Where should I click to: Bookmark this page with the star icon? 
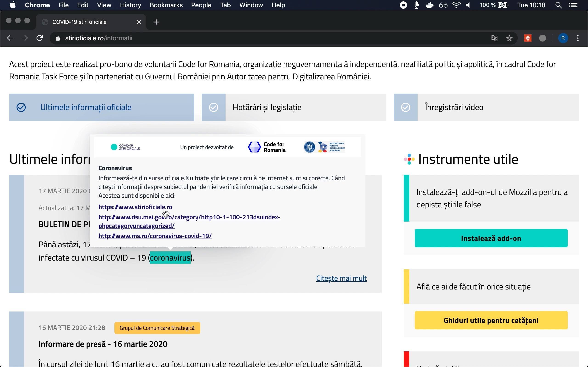tap(509, 38)
